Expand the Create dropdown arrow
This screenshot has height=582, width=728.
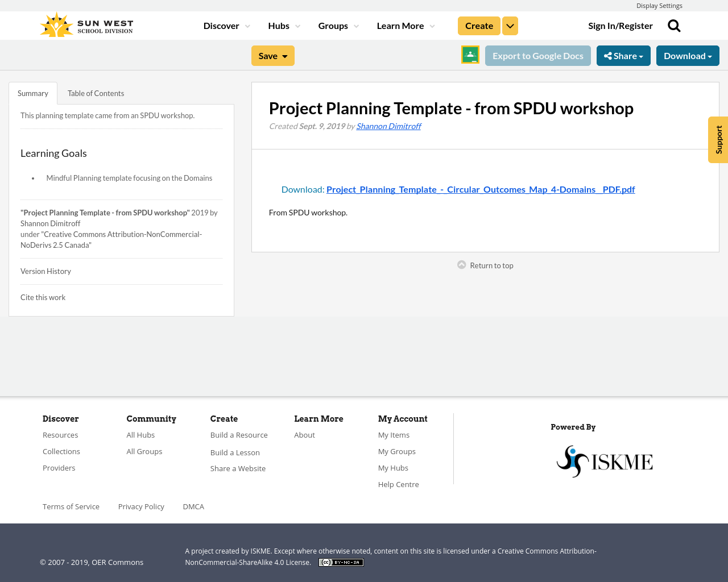pyautogui.click(x=510, y=25)
